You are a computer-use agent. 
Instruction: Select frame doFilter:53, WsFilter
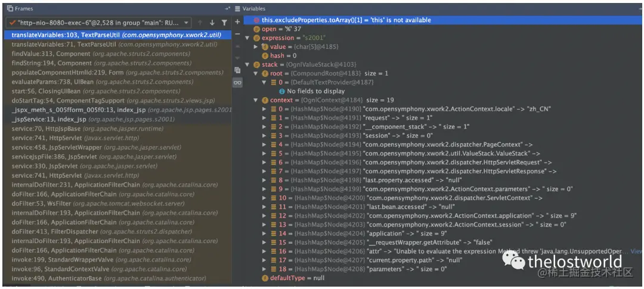coord(118,204)
